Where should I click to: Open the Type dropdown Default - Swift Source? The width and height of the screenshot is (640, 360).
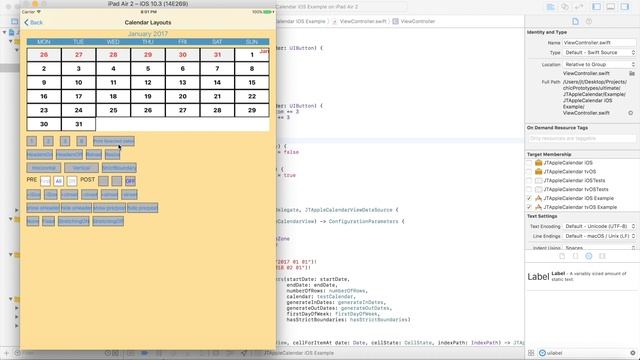(599, 53)
